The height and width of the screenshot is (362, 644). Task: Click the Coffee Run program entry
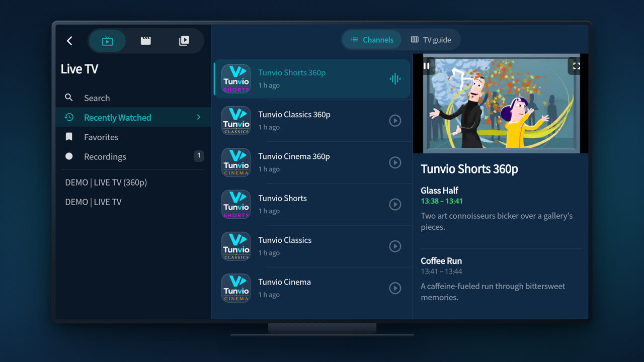tap(502, 279)
